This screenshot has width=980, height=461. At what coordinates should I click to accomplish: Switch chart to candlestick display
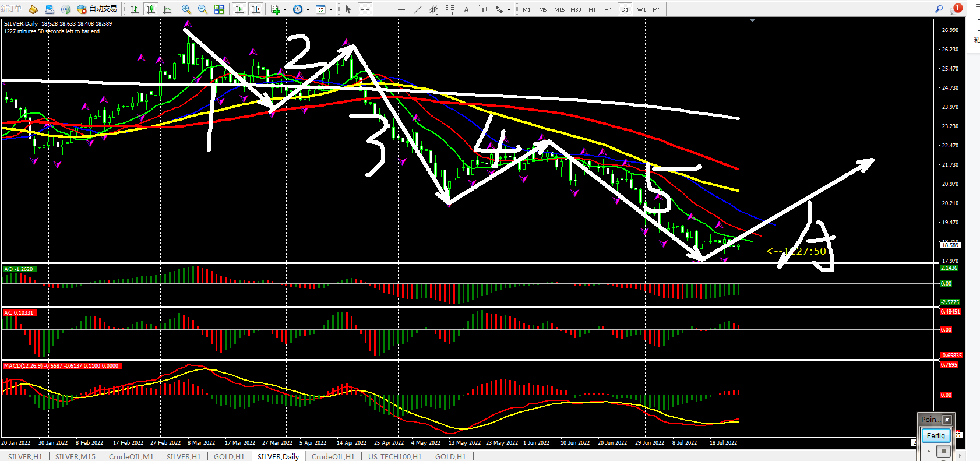[x=151, y=9]
